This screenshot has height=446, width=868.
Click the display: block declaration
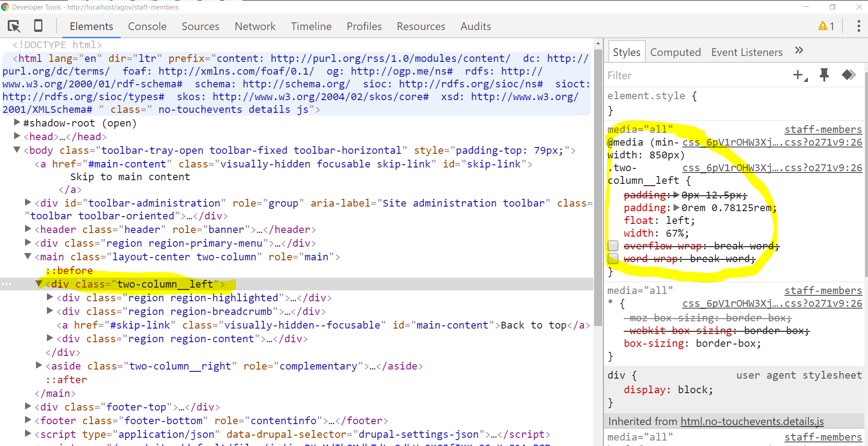point(668,390)
